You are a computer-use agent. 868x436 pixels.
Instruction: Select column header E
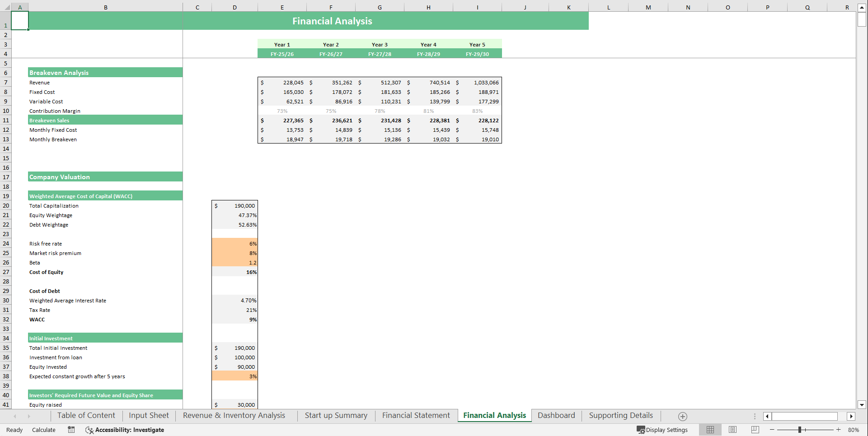[x=282, y=7]
